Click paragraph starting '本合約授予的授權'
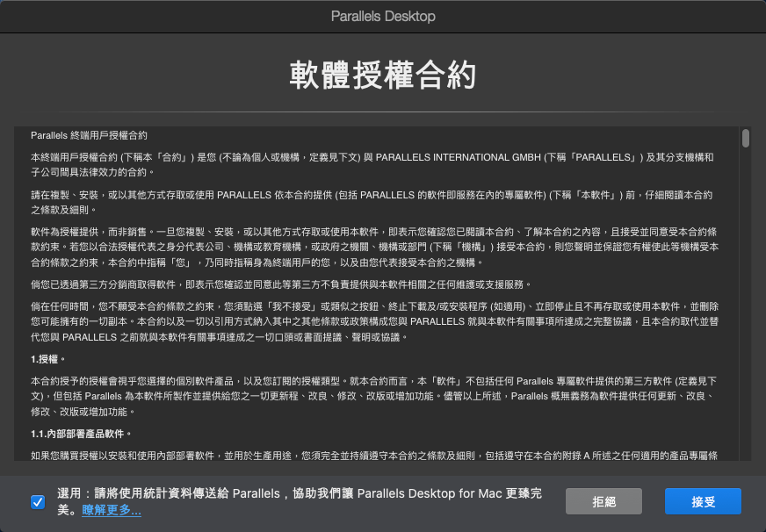766x532 pixels. click(x=374, y=396)
